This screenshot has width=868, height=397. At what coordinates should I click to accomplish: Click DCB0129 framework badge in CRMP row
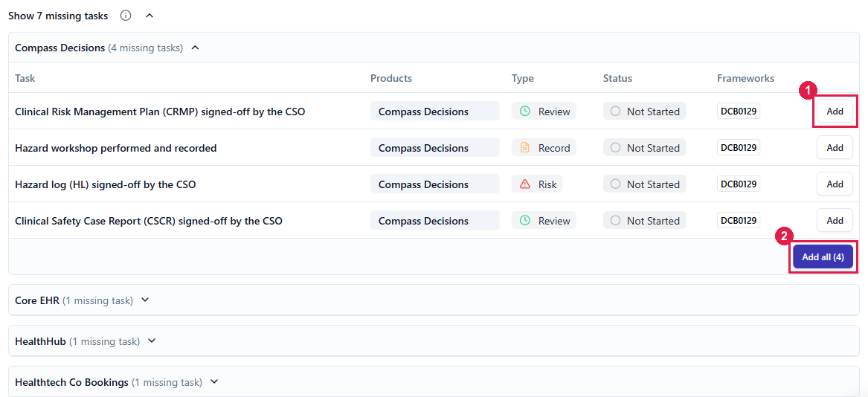pos(739,111)
